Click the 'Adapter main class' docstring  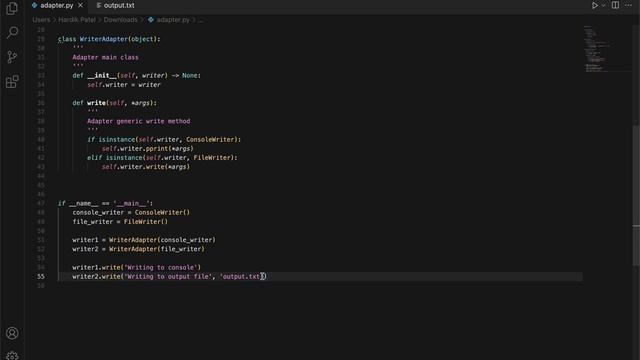point(105,58)
